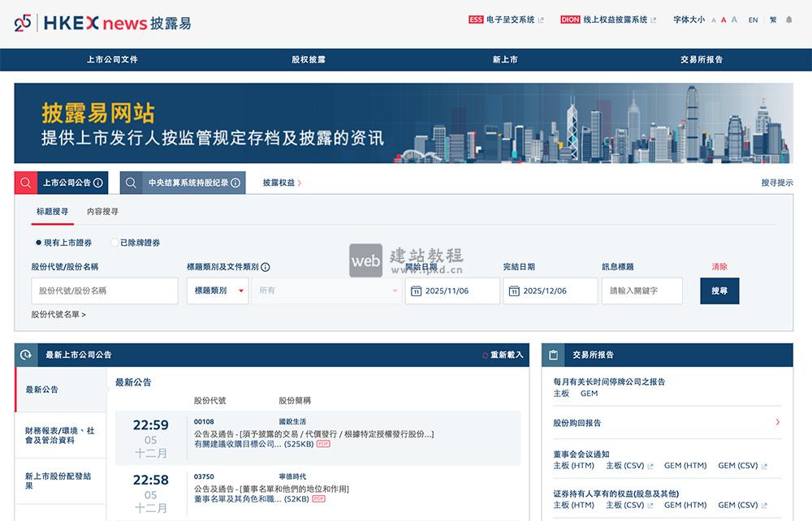The image size is (812, 521).
Task: Select the largest A font size option
Action: tap(733, 19)
